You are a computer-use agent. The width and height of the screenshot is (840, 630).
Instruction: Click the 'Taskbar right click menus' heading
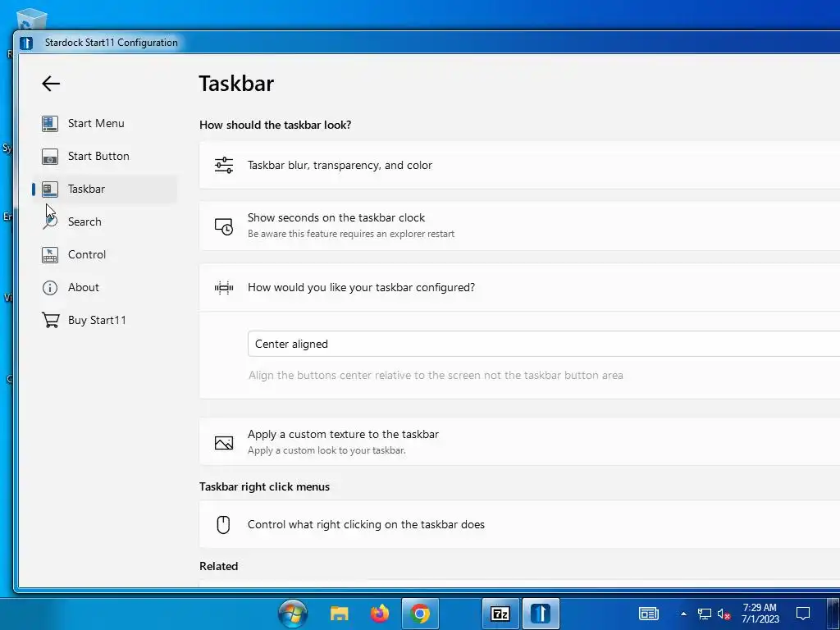265,487
